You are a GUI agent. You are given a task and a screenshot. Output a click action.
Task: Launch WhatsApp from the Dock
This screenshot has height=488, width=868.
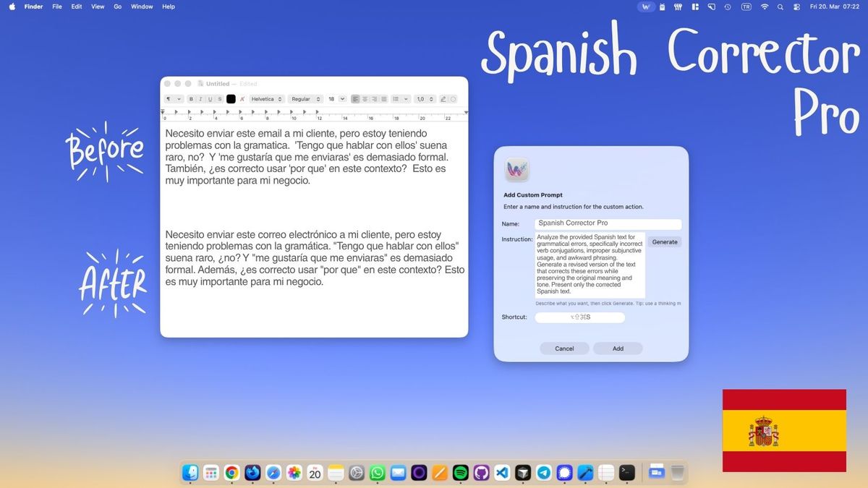click(377, 473)
